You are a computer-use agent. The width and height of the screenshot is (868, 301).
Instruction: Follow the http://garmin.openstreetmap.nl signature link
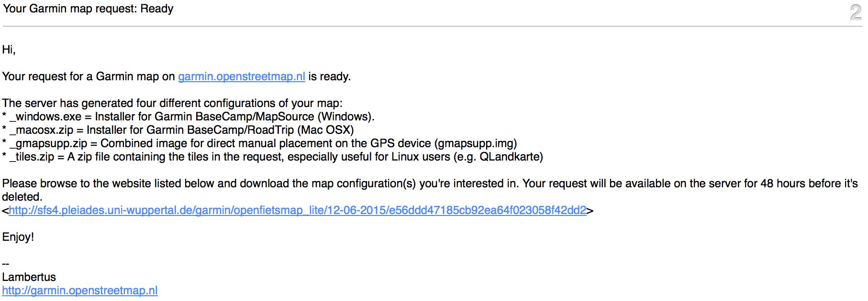[80, 290]
